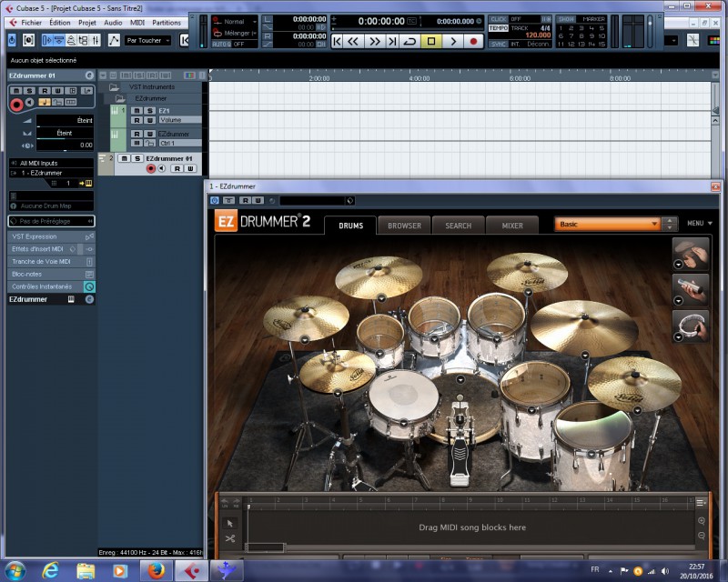The image size is (728, 582).
Task: Open the Aucune Drum Map selector
Action: click(51, 206)
